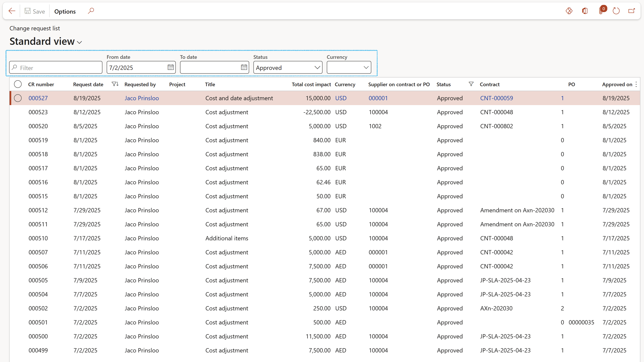Open contract link CNT-000059
The height and width of the screenshot is (362, 644).
[496, 98]
